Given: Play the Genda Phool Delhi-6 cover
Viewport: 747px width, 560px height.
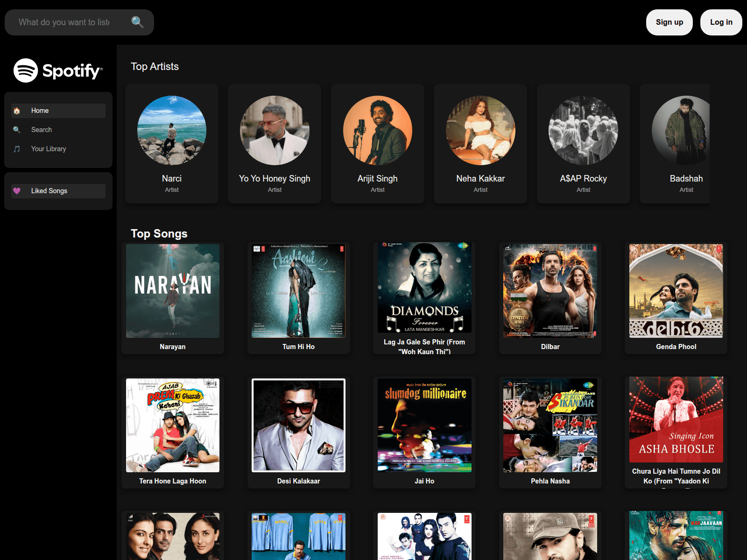Looking at the screenshot, I should pos(676,291).
